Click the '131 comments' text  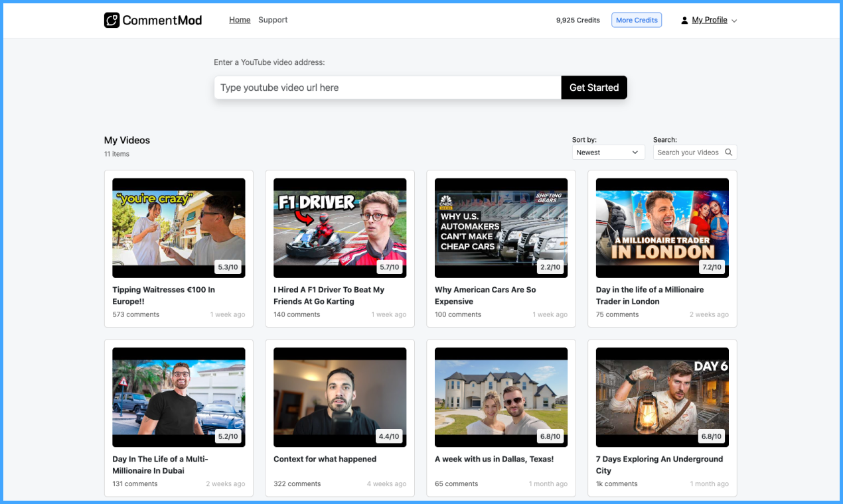tap(135, 483)
